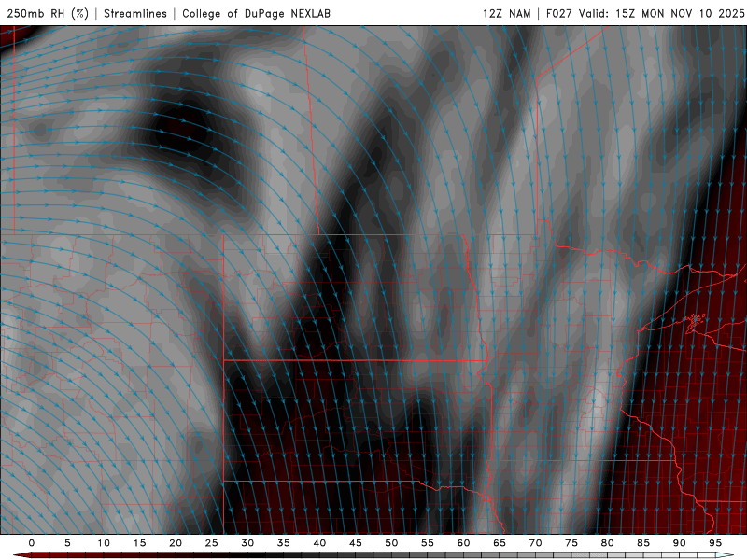This screenshot has height=560, width=747.
Task: Click the colorbar label "10"
Action: (104, 543)
